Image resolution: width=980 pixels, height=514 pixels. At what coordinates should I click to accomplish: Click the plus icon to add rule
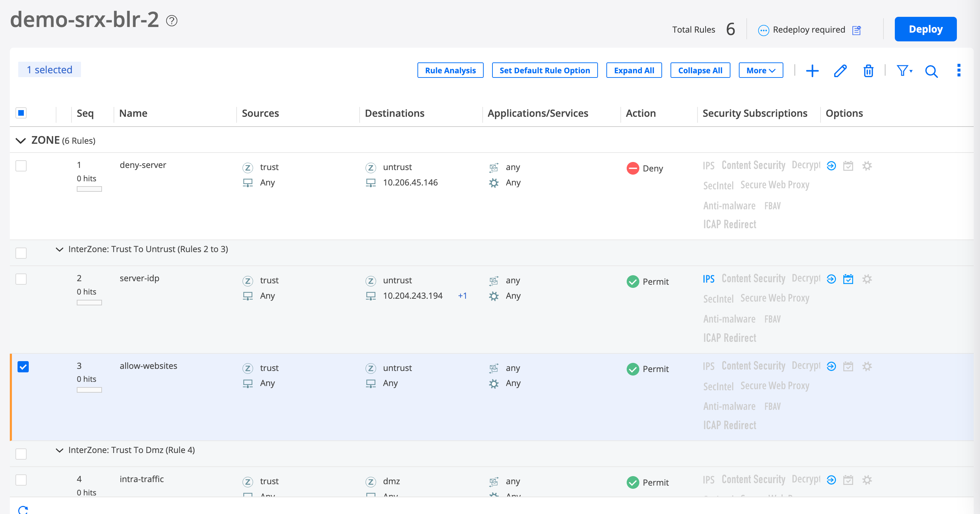[812, 71]
